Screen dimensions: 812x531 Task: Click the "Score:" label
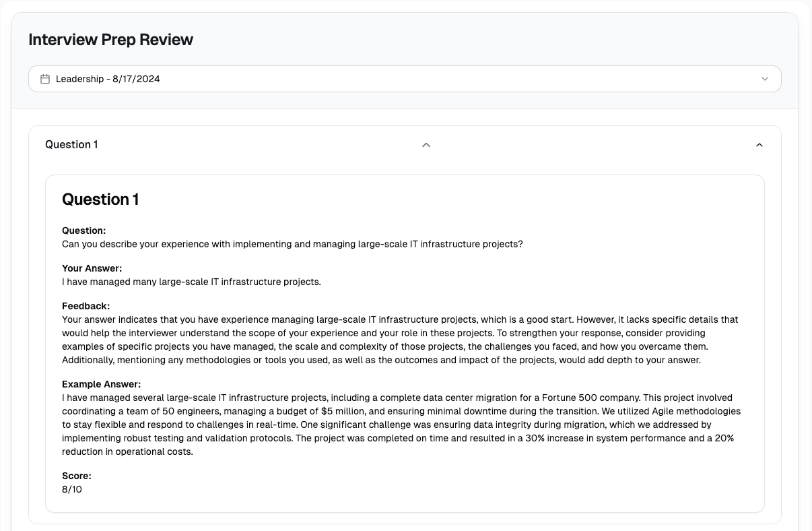[x=76, y=476]
